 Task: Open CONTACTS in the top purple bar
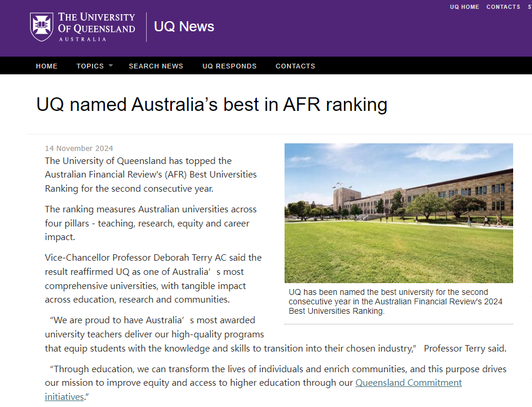[x=503, y=7]
